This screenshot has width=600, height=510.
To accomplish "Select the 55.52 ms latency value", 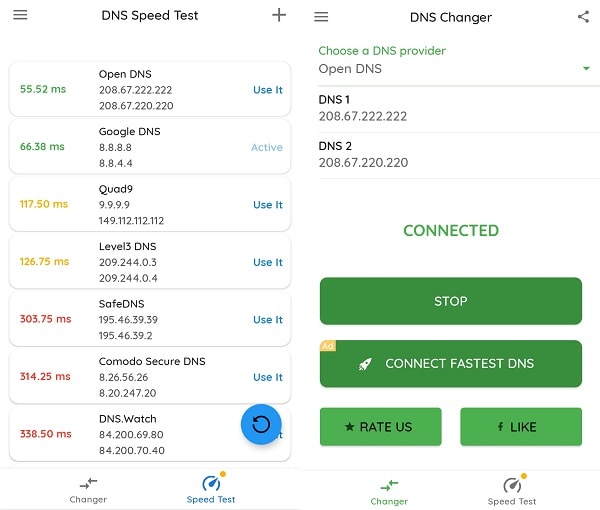I will pyautogui.click(x=43, y=89).
